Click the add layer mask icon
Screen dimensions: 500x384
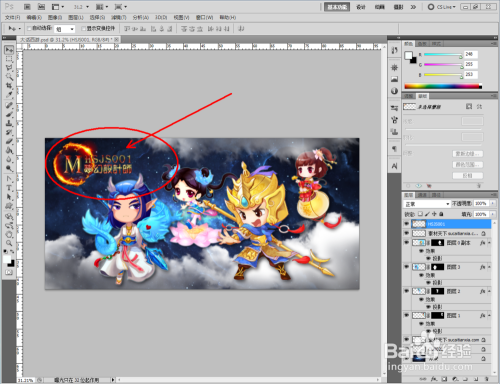pos(444,379)
